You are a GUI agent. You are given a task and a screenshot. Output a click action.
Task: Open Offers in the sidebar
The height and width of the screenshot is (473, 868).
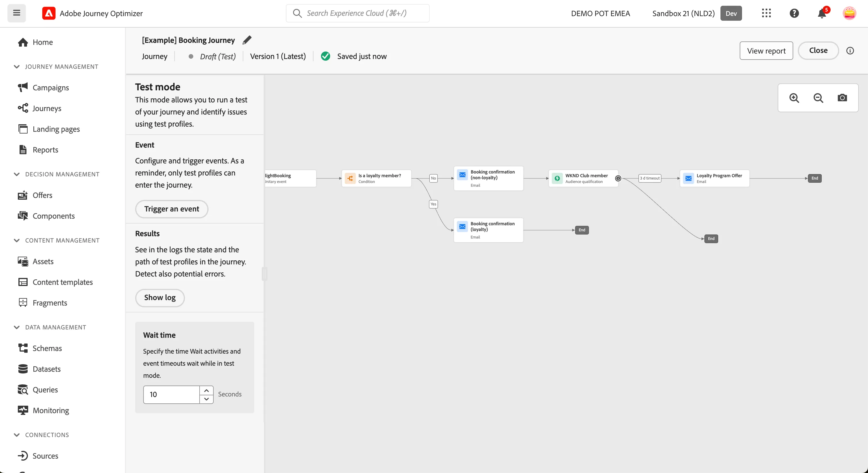(x=35, y=195)
